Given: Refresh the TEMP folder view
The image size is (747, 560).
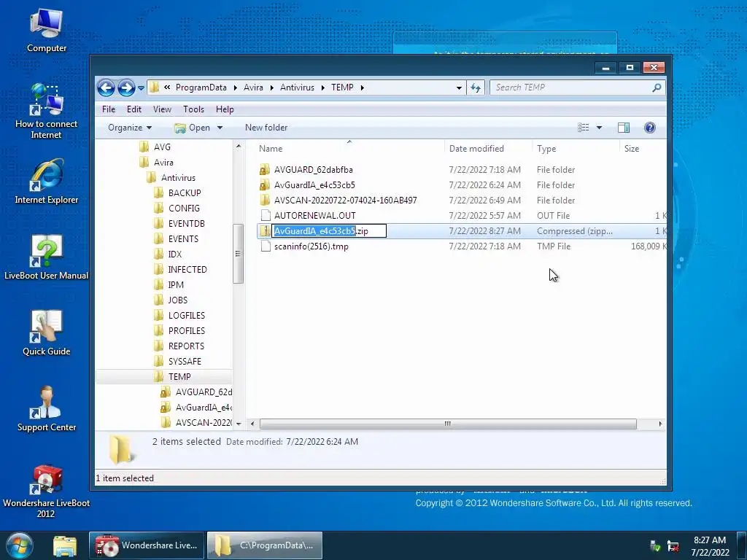Looking at the screenshot, I should [x=476, y=87].
